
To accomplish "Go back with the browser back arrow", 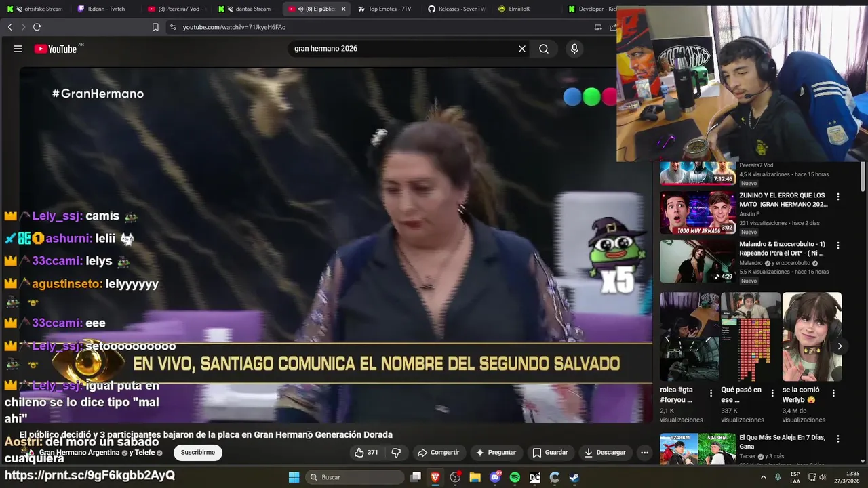I will tap(9, 27).
